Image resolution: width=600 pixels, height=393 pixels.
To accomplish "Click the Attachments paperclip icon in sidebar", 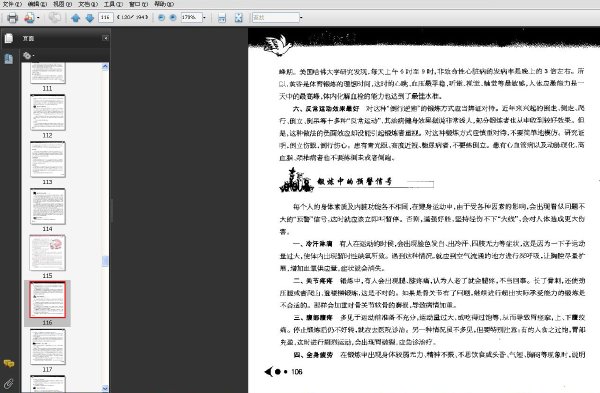I will point(8,383).
